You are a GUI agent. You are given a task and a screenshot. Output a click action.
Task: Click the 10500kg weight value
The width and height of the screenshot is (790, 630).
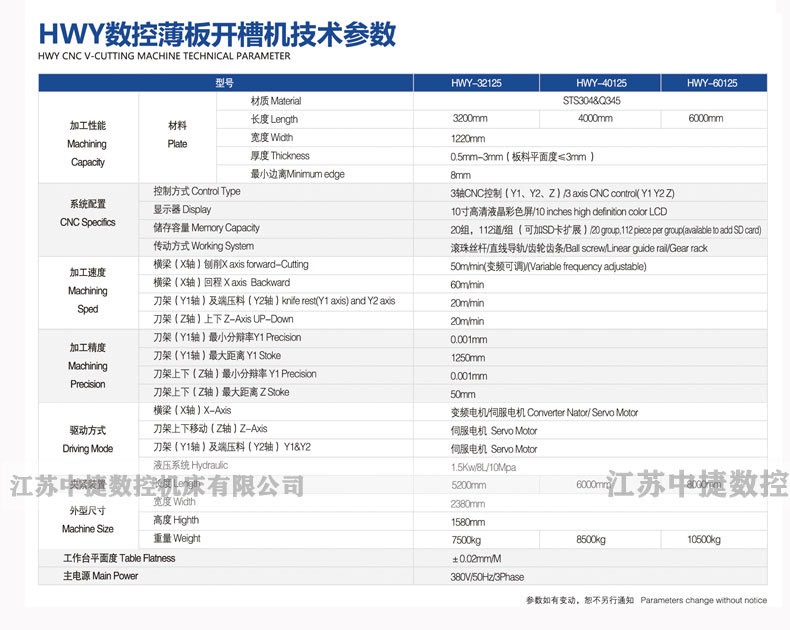pyautogui.click(x=704, y=540)
